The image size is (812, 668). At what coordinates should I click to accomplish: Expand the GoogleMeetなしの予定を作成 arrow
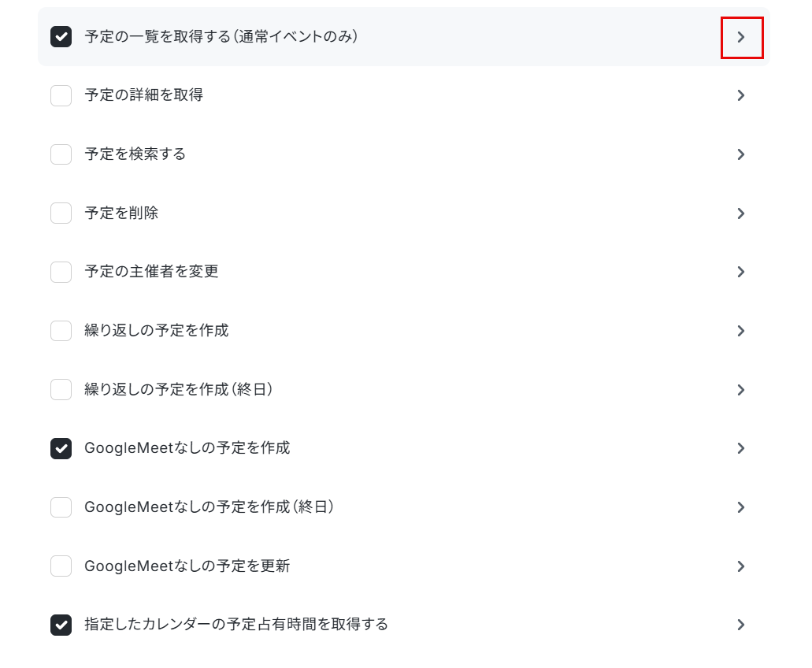tap(741, 448)
